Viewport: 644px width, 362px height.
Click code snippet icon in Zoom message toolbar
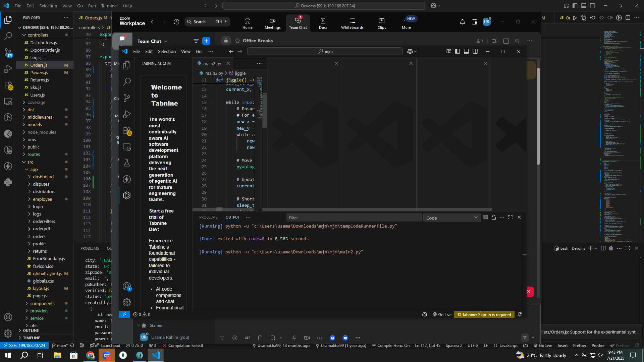tap(320, 338)
